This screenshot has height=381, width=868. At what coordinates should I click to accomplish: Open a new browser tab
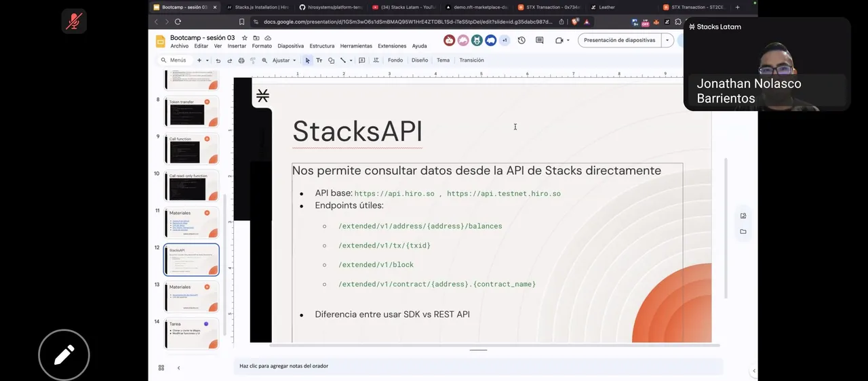737,7
